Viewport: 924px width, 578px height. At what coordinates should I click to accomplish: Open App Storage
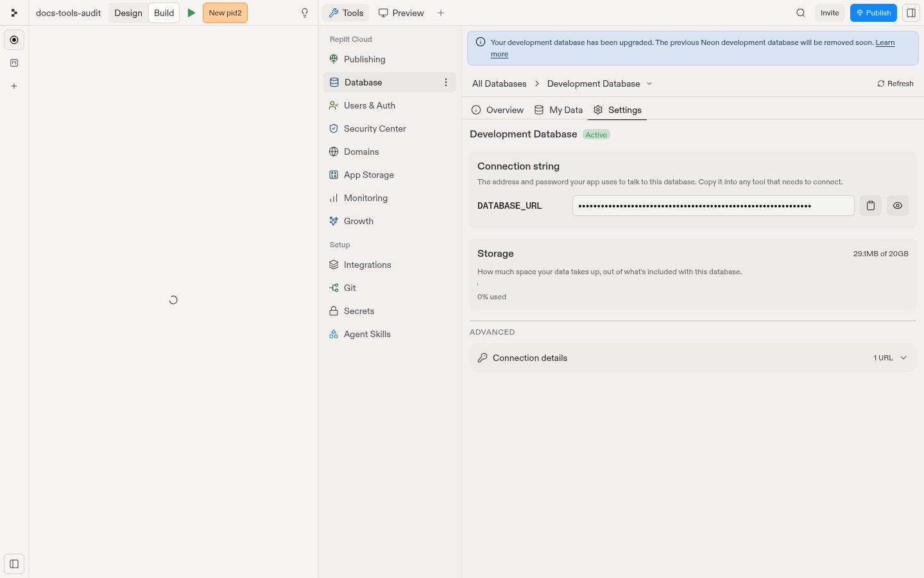click(x=389, y=175)
